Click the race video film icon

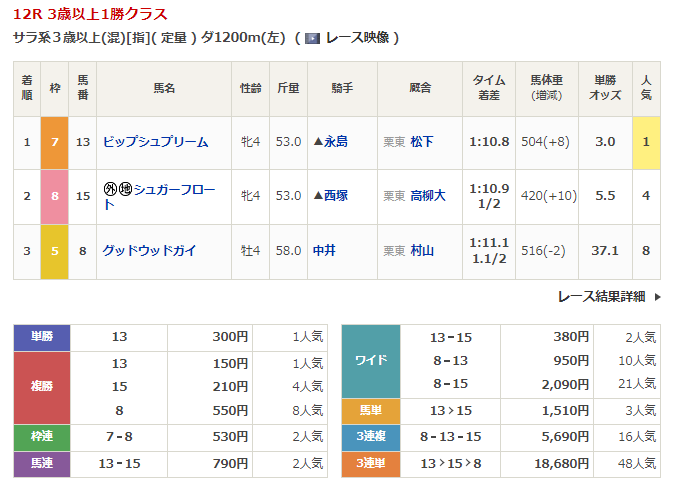312,39
